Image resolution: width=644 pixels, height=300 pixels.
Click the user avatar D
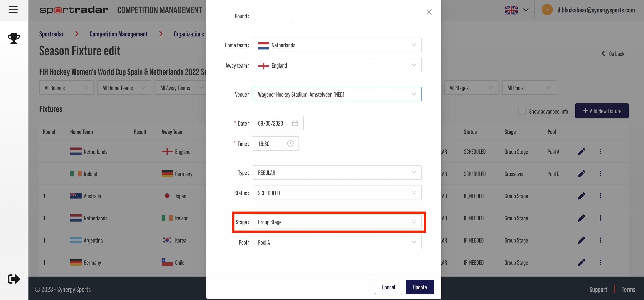click(547, 10)
